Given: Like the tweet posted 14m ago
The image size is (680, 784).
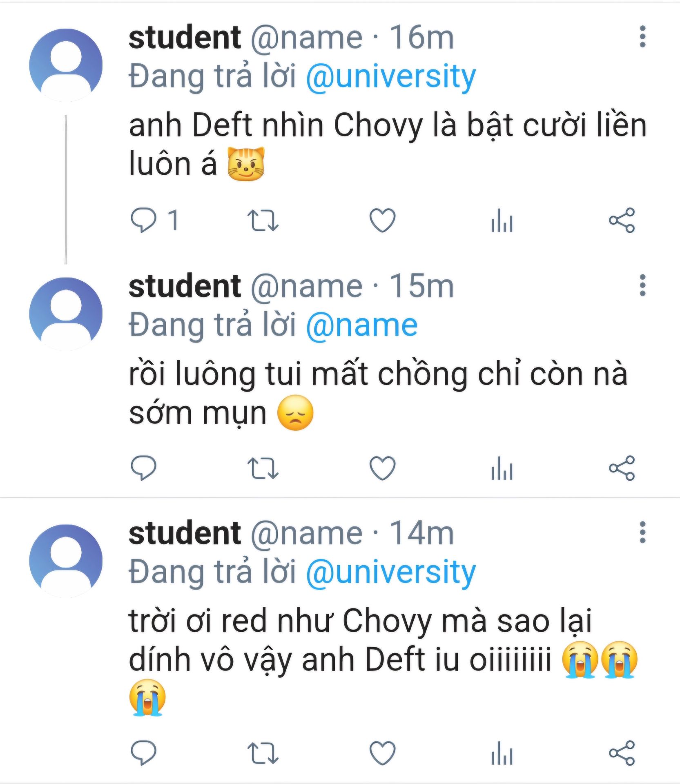Looking at the screenshot, I should coord(382,752).
